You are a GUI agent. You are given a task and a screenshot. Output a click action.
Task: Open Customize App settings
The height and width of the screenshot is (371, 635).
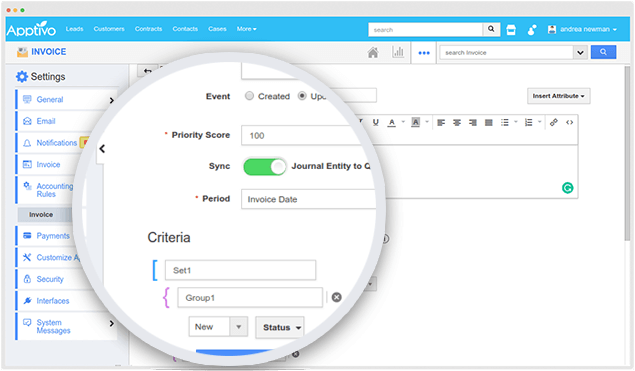[x=57, y=258]
